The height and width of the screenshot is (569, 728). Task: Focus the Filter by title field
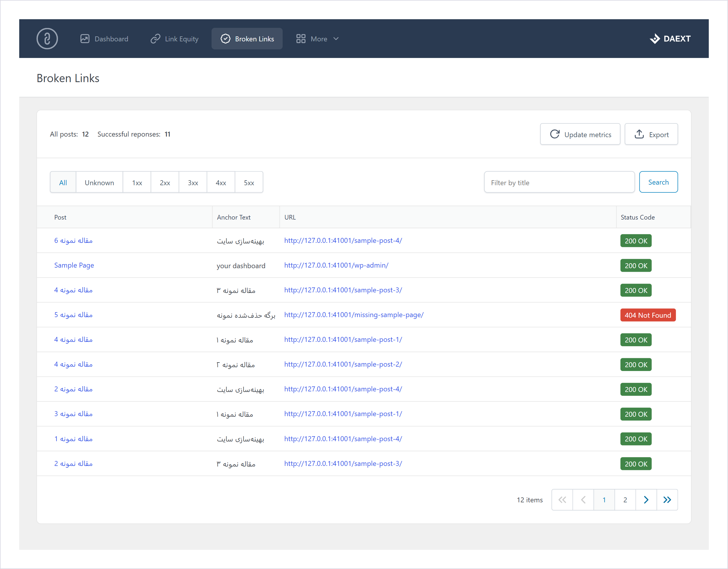[559, 182]
